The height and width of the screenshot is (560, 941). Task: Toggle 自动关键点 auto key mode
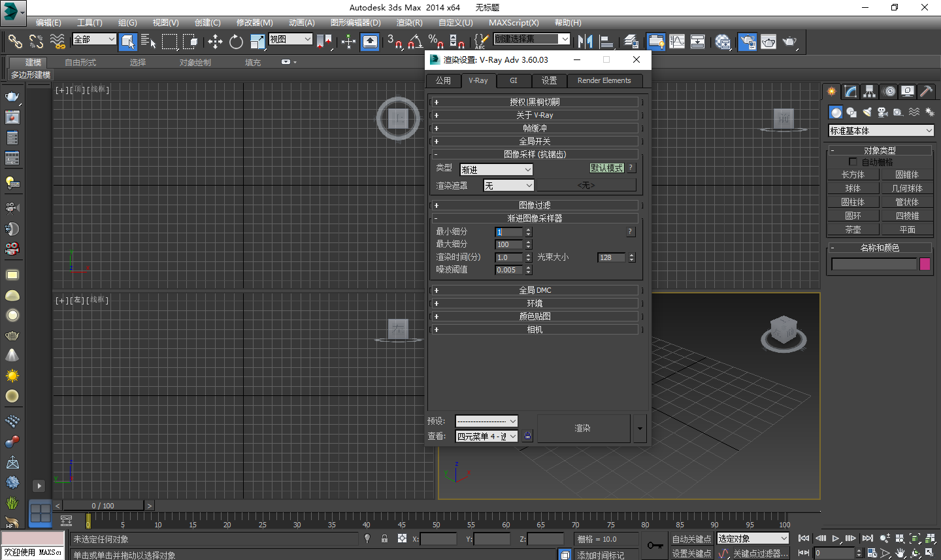691,539
